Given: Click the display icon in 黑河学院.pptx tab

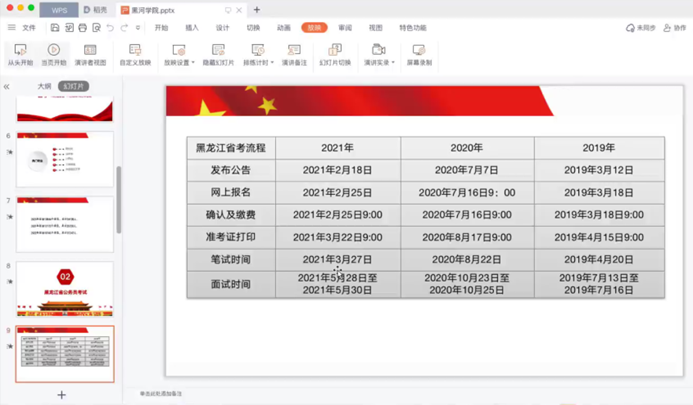Looking at the screenshot, I should [228, 10].
